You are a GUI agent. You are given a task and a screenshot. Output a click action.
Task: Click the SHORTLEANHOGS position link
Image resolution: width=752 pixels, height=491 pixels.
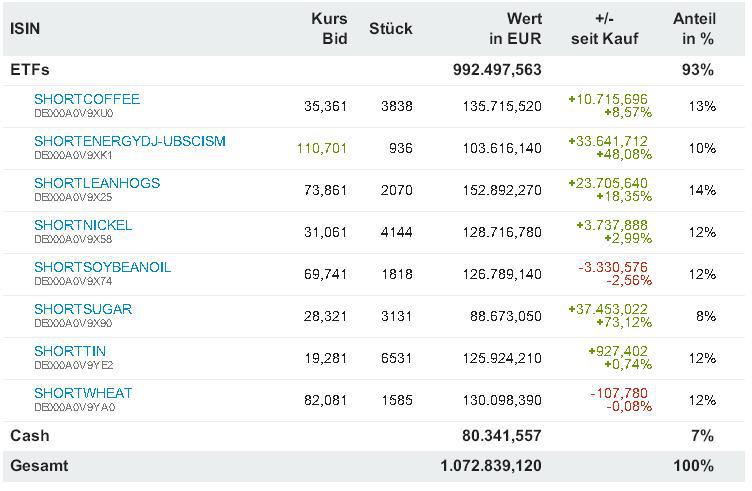[97, 183]
